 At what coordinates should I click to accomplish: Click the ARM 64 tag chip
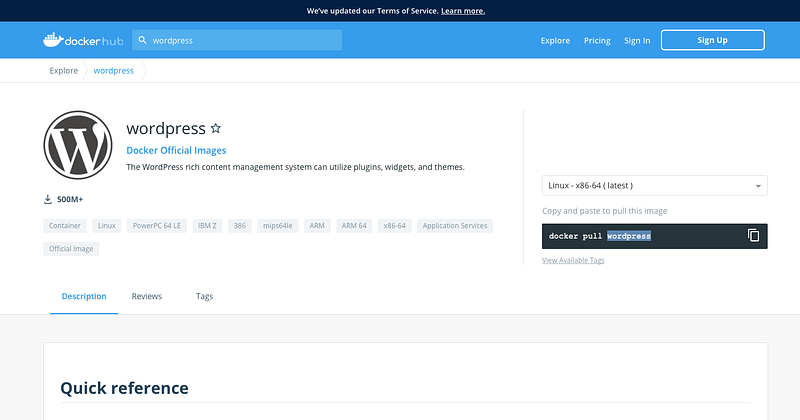354,226
